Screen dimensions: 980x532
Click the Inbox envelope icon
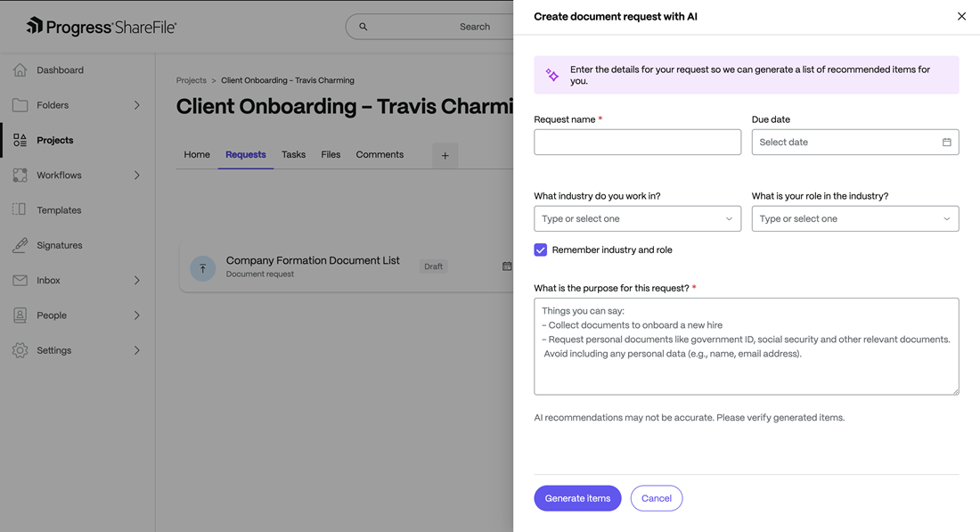[x=20, y=280]
